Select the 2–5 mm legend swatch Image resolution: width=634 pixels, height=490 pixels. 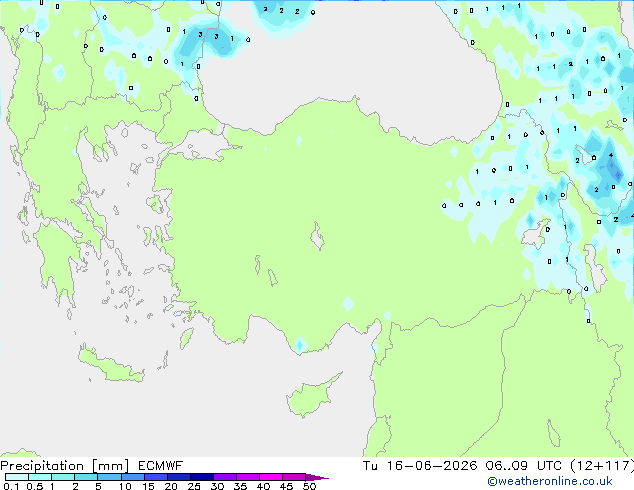point(86,477)
